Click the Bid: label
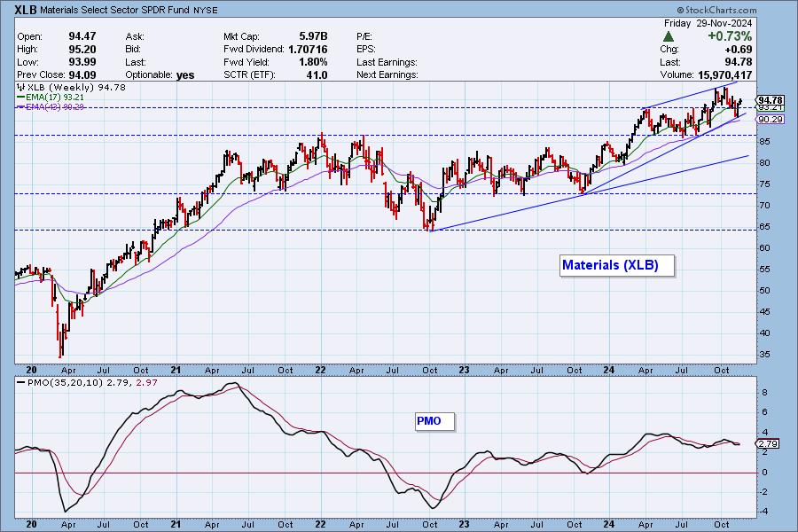 pos(132,50)
